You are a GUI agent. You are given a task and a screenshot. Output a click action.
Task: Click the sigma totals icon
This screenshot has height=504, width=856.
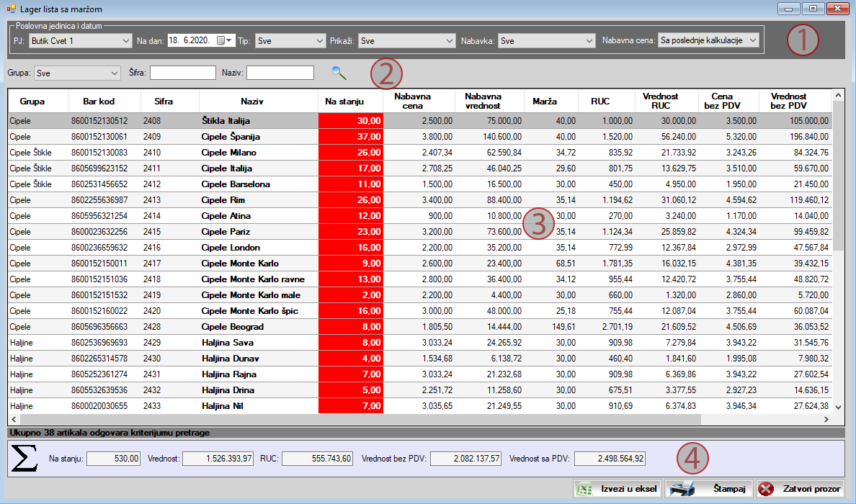(24, 458)
